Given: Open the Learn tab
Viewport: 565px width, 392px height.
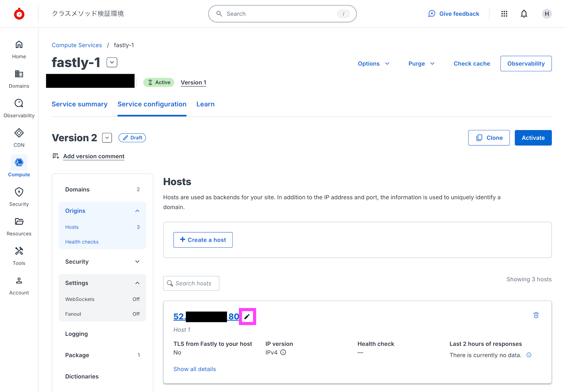Looking at the screenshot, I should click(x=205, y=104).
